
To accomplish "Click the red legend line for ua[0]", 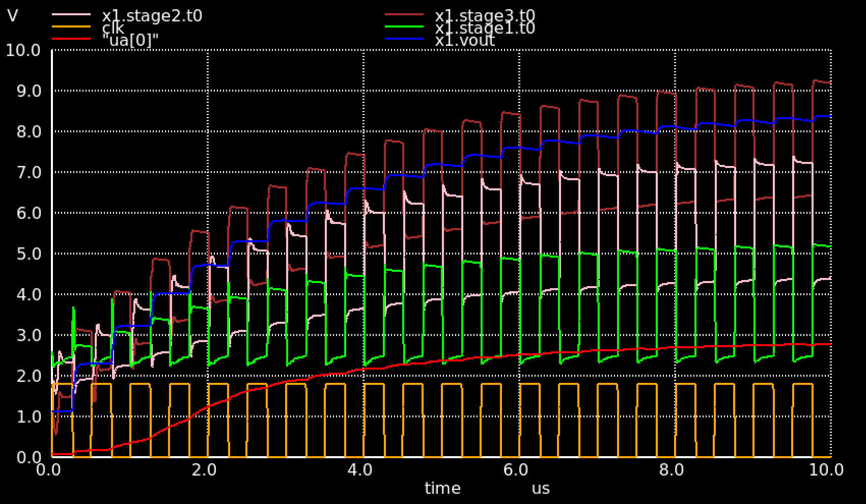I will coord(71,38).
